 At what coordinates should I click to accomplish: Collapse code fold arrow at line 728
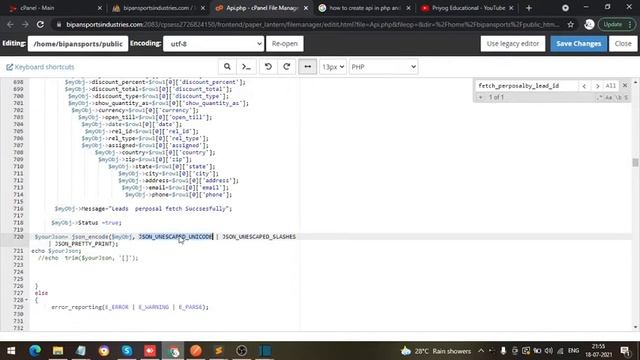27,300
